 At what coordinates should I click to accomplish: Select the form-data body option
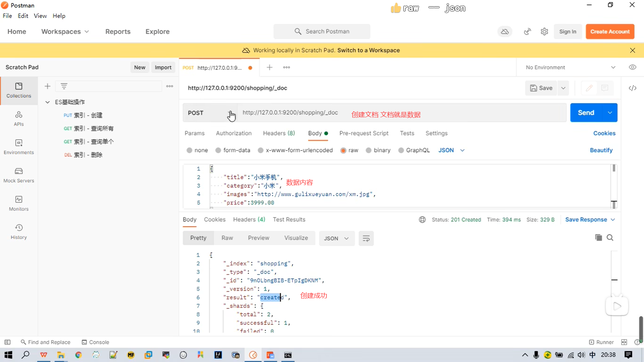[218, 150]
